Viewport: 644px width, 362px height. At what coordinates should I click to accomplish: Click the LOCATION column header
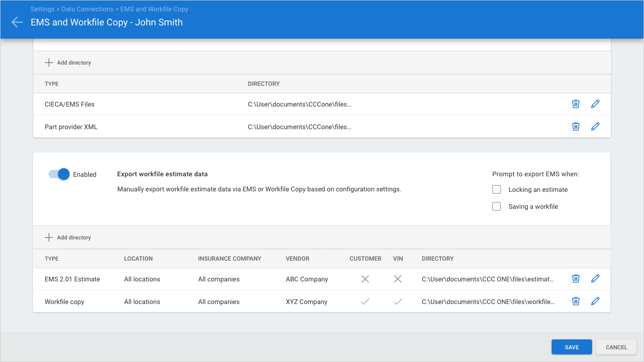139,259
